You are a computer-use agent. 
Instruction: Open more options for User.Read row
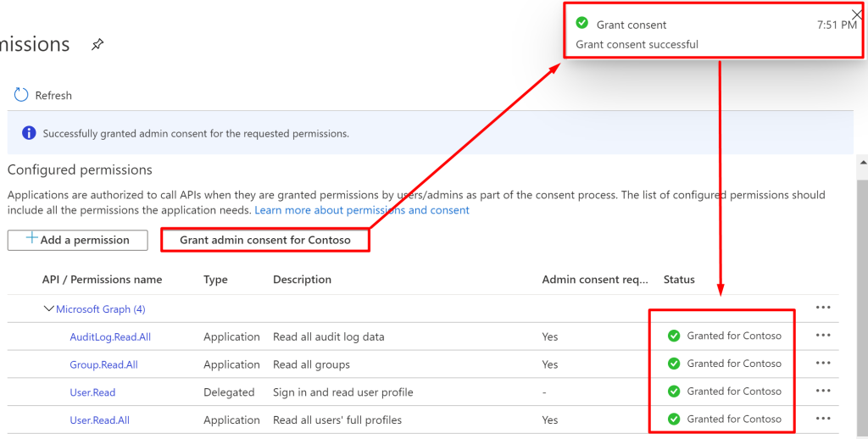point(823,391)
